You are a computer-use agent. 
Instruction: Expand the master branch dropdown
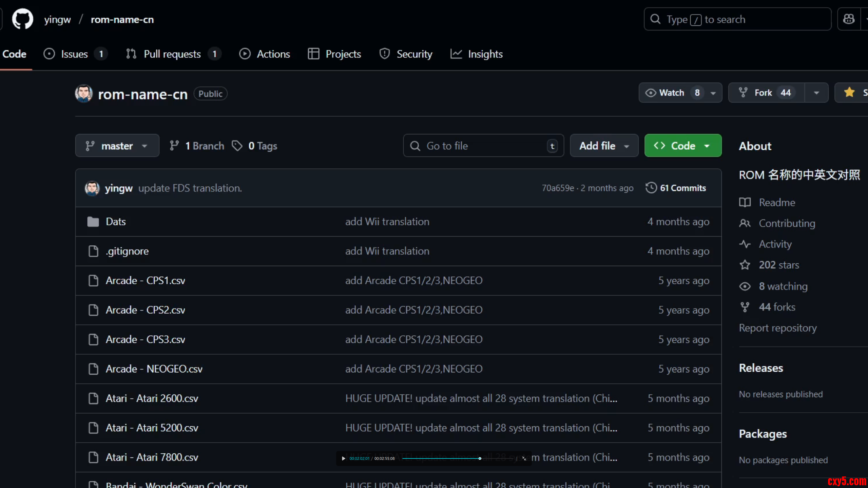[117, 146]
